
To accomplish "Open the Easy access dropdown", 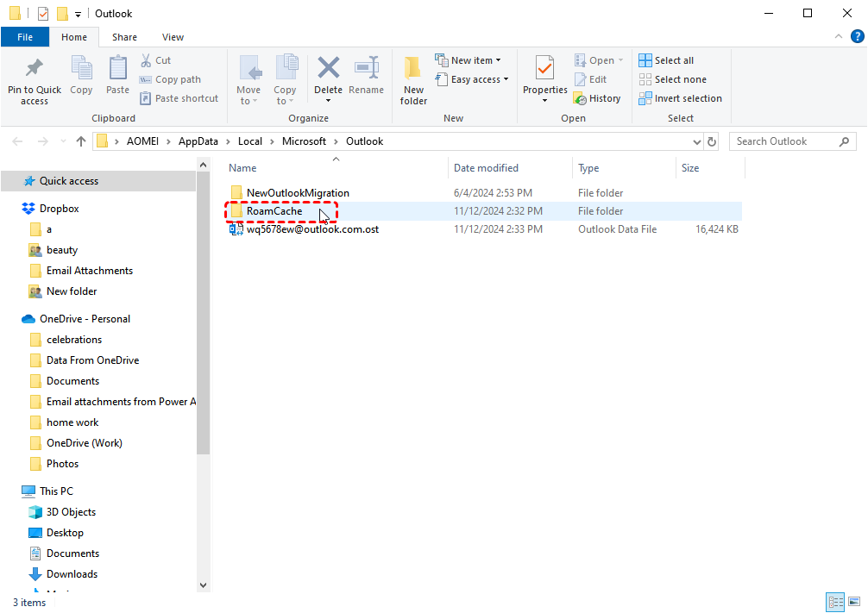I will pos(472,79).
